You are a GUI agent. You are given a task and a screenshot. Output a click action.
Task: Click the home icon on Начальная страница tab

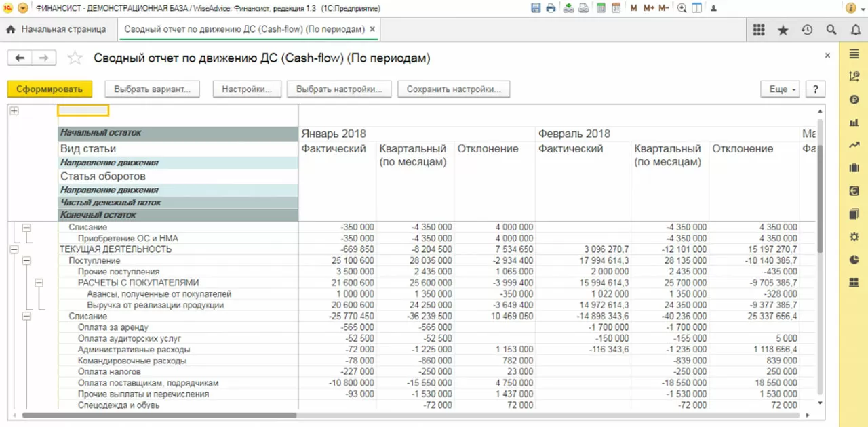click(10, 30)
